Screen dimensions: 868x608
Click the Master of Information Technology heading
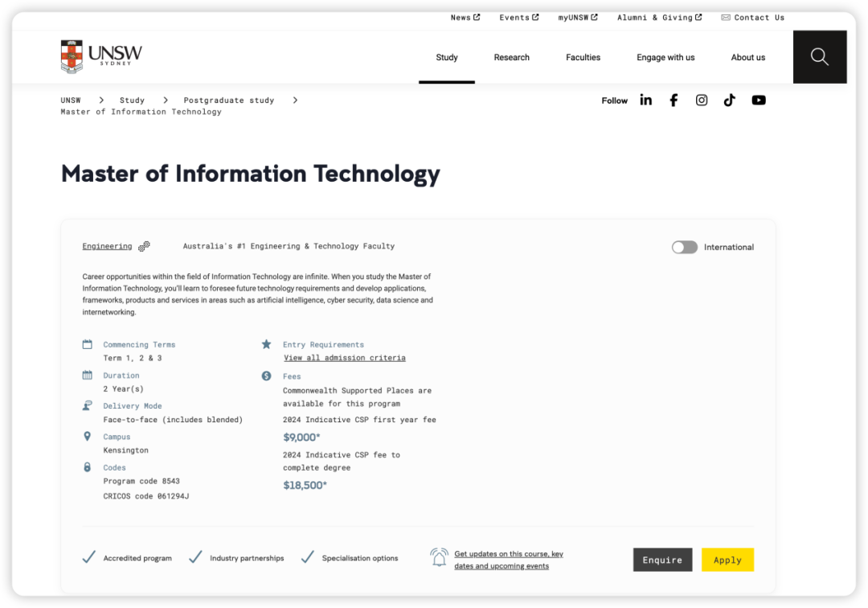pyautogui.click(x=250, y=174)
